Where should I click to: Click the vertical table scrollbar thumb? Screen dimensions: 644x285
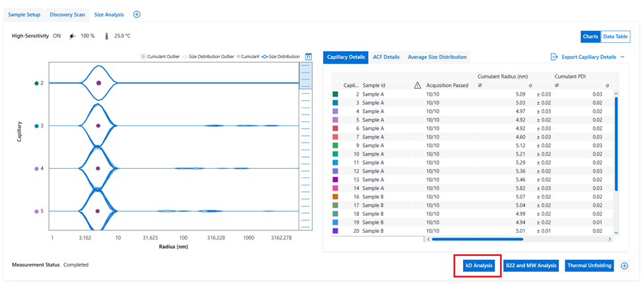[x=615, y=144]
